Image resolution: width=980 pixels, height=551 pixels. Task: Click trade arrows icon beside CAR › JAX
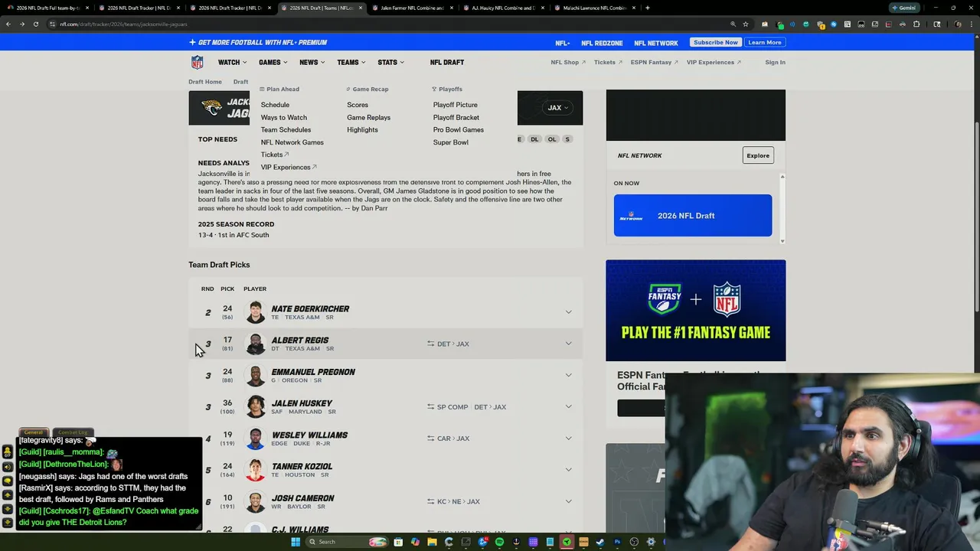coord(430,439)
